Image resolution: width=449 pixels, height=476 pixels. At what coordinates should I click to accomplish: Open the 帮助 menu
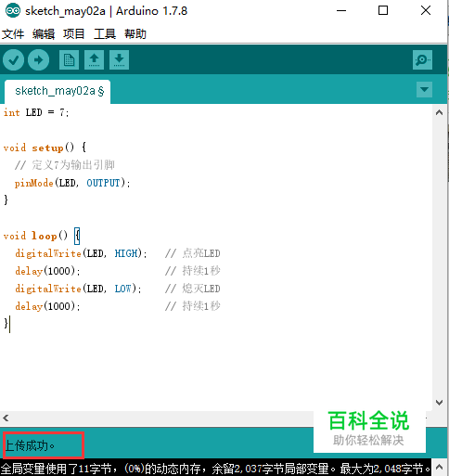click(135, 33)
